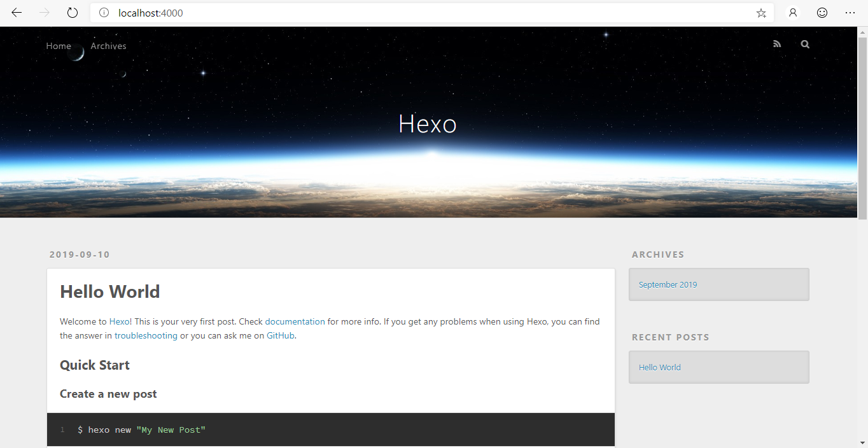The width and height of the screenshot is (868, 448).
Task: Open the browser user profile icon
Action: click(x=793, y=13)
